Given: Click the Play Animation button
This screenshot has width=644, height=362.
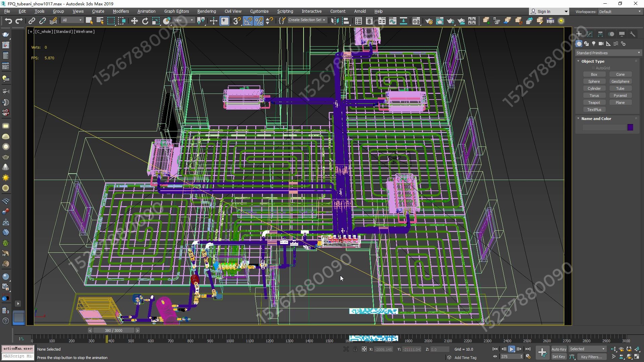Looking at the screenshot, I should tap(512, 349).
